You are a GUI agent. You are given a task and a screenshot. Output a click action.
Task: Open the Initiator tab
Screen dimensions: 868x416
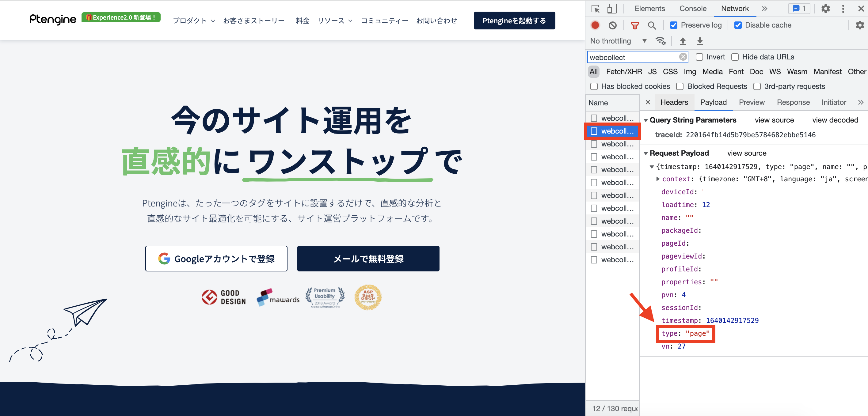pos(834,102)
